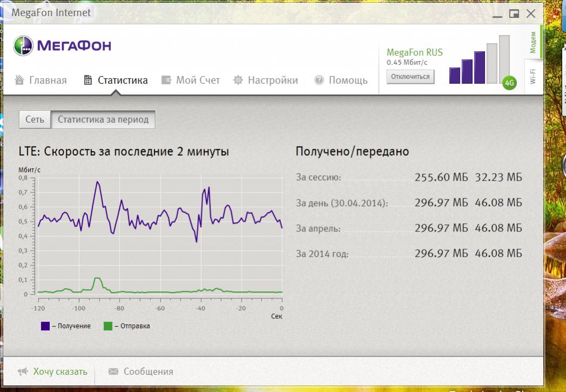
Task: Click the За 2014 год label
Action: [322, 254]
